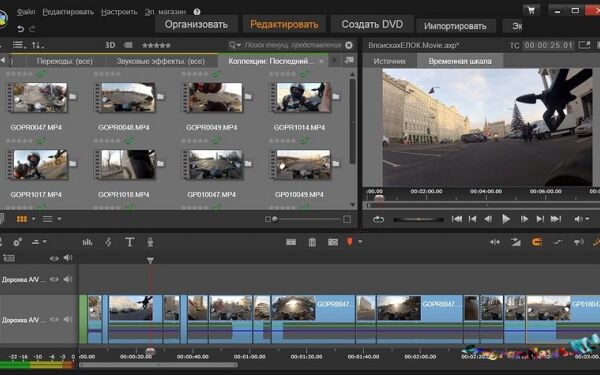The width and height of the screenshot is (600, 375).
Task: Toggle volume keyframe editing icon
Action: (x=558, y=242)
